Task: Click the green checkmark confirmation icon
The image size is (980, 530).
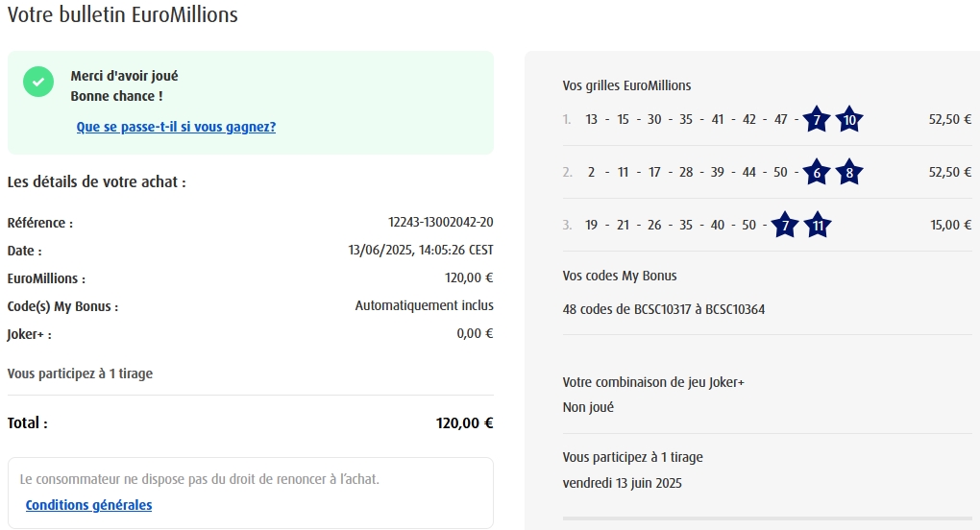Action: (x=38, y=82)
